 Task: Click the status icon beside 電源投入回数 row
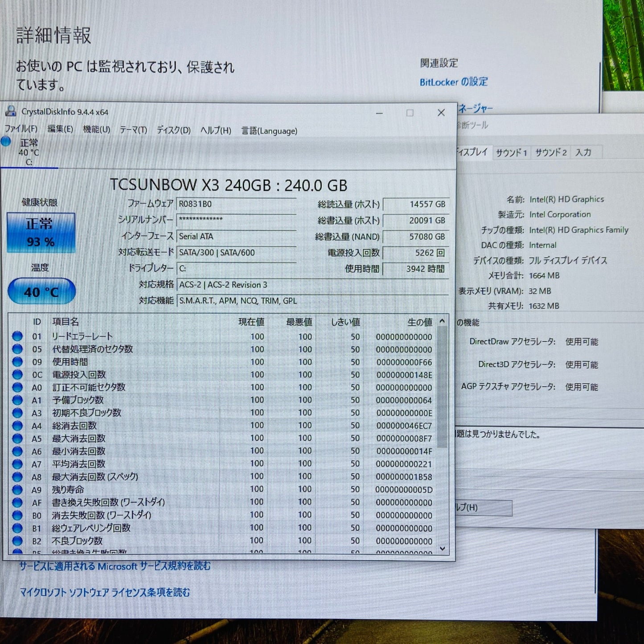[17, 375]
